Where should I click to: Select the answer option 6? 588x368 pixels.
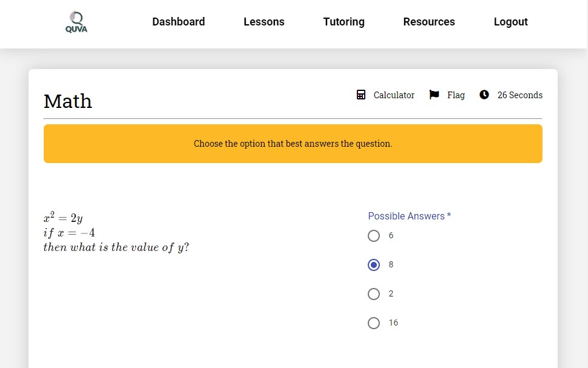[x=374, y=236]
